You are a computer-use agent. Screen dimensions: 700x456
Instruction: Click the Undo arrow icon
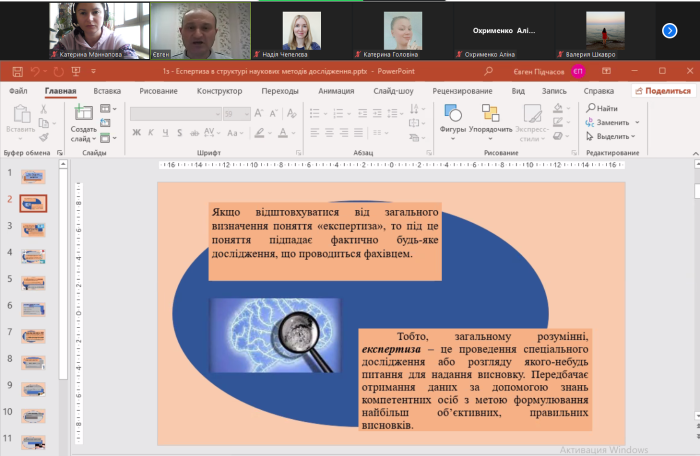34,72
